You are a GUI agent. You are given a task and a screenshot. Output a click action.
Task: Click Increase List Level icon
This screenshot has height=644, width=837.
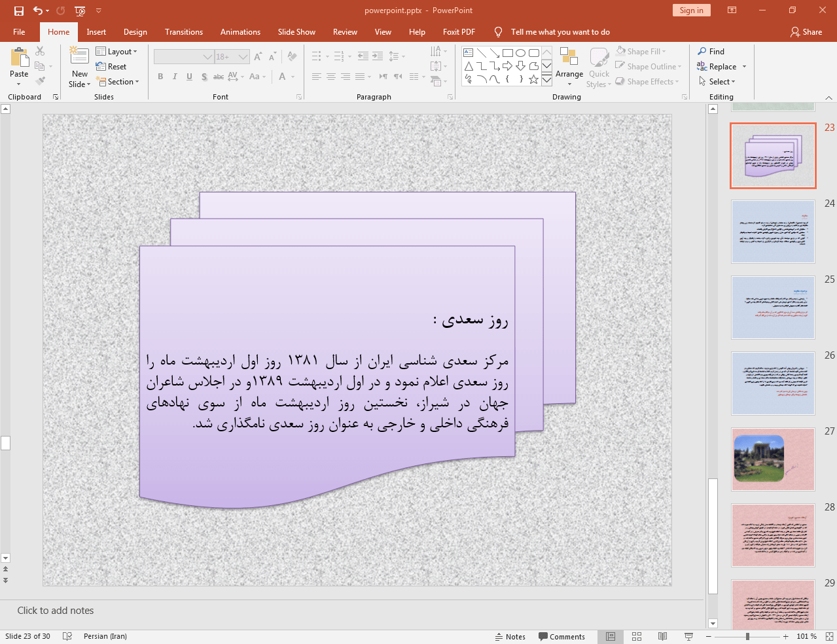coord(378,56)
